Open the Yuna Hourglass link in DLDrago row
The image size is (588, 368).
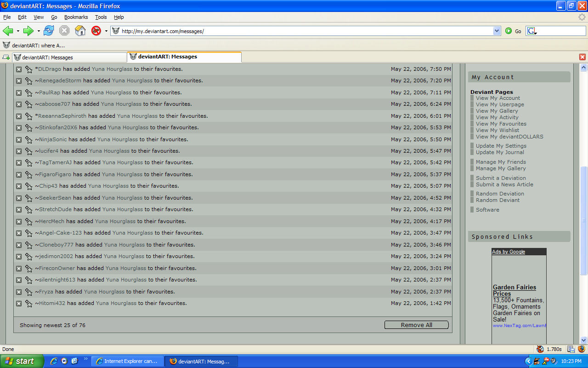112,69
